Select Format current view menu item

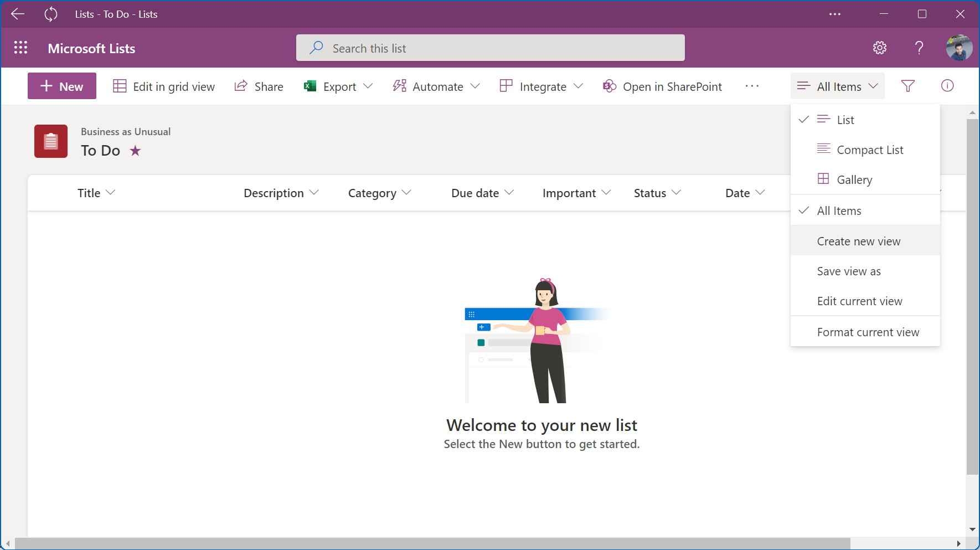868,332
